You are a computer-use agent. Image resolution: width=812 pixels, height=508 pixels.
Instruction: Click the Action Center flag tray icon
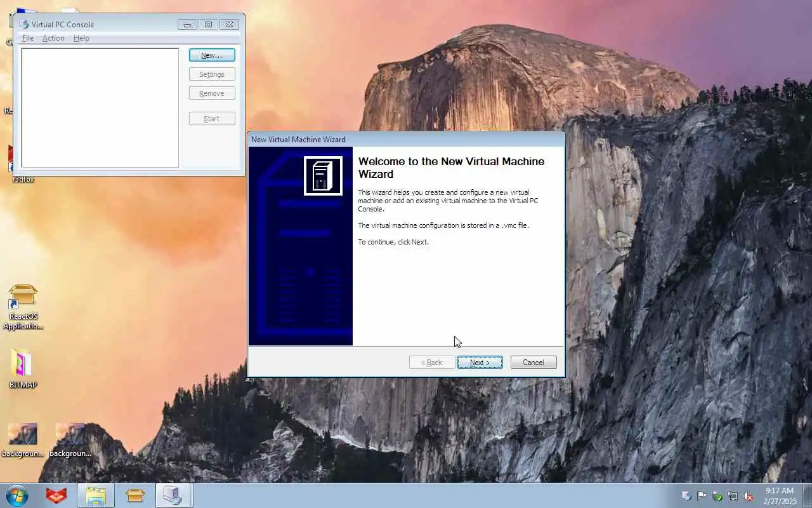click(x=702, y=496)
